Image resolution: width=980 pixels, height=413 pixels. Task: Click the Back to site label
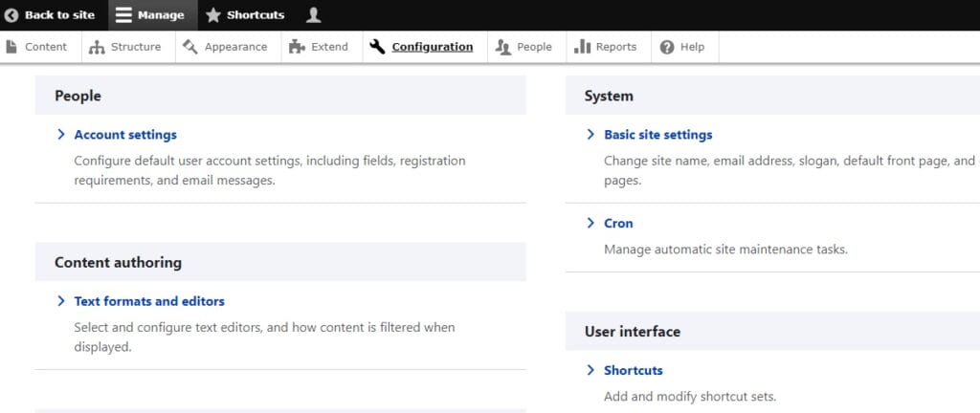tap(60, 15)
